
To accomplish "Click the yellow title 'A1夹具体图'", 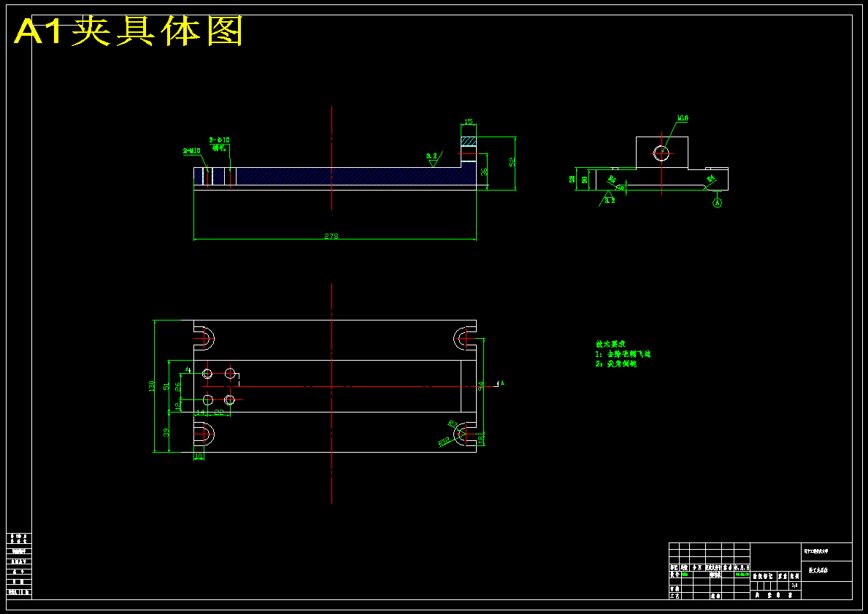I will pos(128,31).
